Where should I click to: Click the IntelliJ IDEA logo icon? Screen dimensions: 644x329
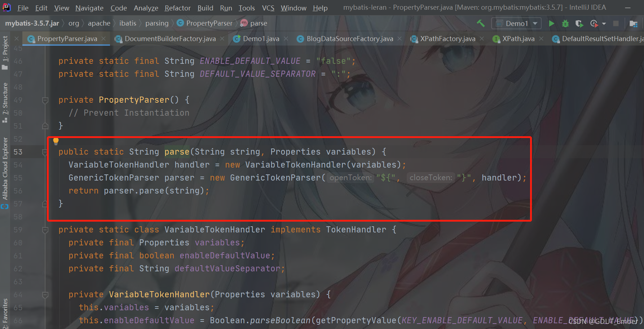pyautogui.click(x=6, y=7)
